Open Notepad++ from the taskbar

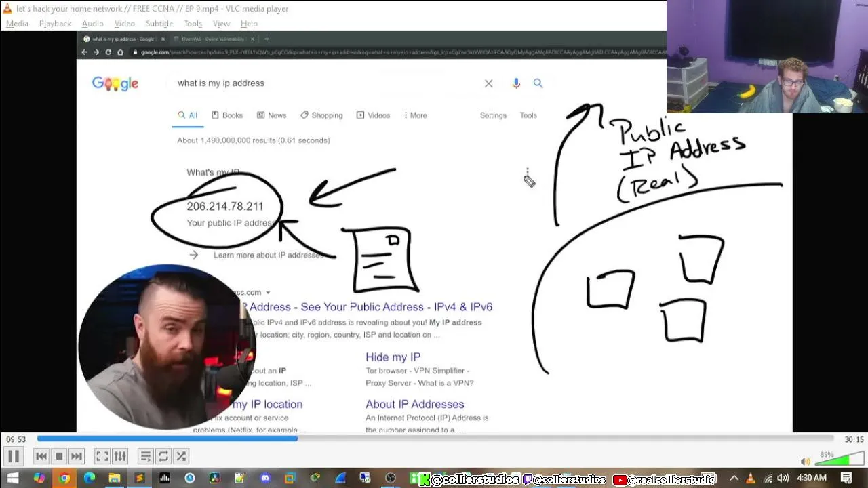240,479
